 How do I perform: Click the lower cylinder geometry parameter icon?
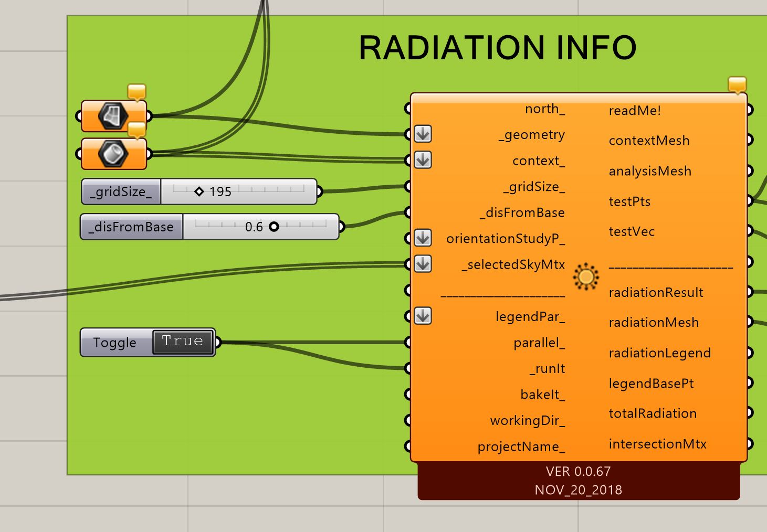[113, 154]
